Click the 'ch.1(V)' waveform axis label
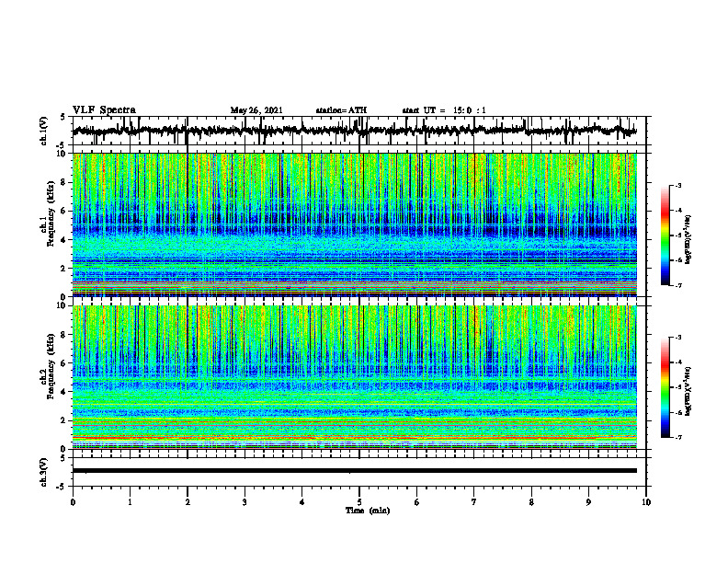728x563 pixels. point(44,131)
